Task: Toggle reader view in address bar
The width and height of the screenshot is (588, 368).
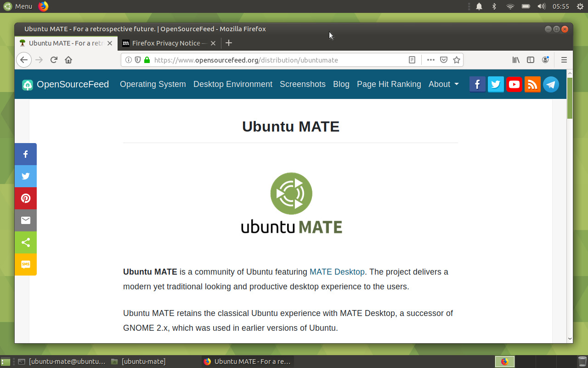Action: 412,60
